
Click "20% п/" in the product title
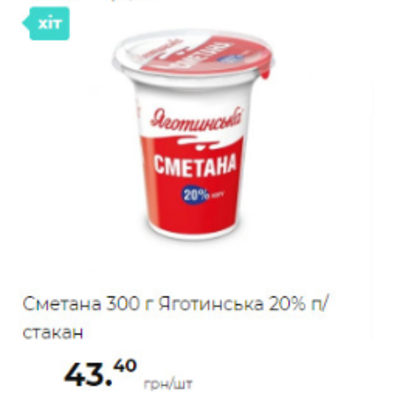click(299, 305)
